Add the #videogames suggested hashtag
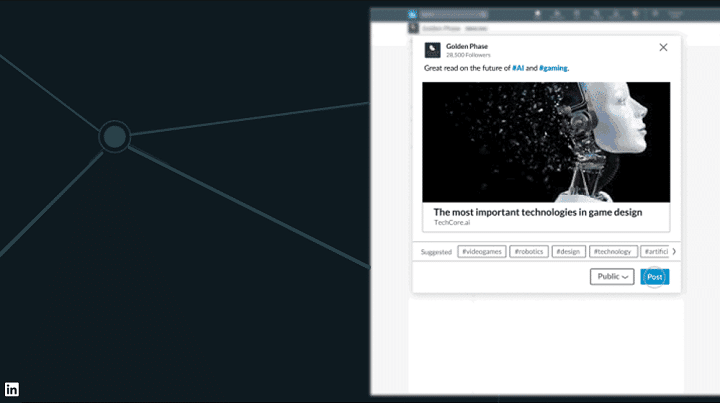720x403 pixels. pyautogui.click(x=481, y=252)
